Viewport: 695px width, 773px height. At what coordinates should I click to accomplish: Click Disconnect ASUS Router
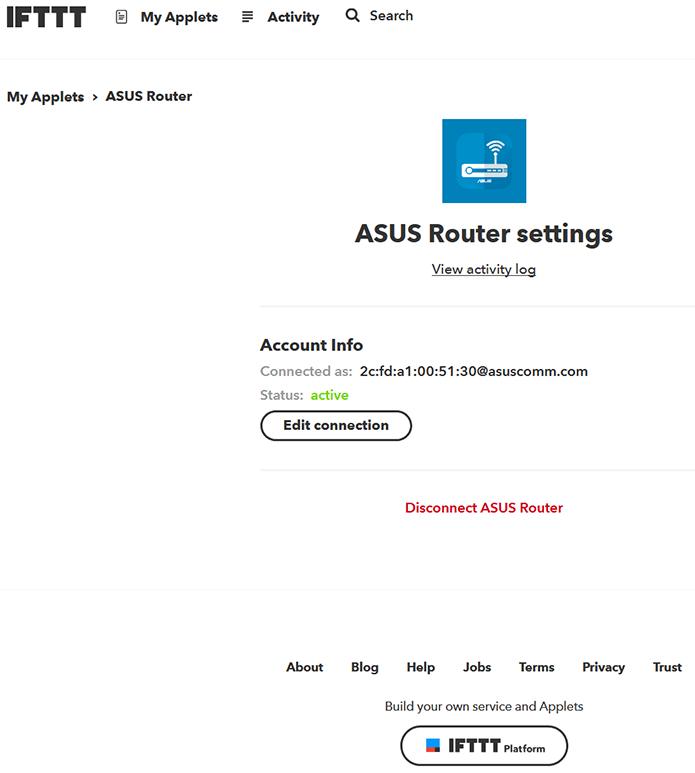point(484,508)
